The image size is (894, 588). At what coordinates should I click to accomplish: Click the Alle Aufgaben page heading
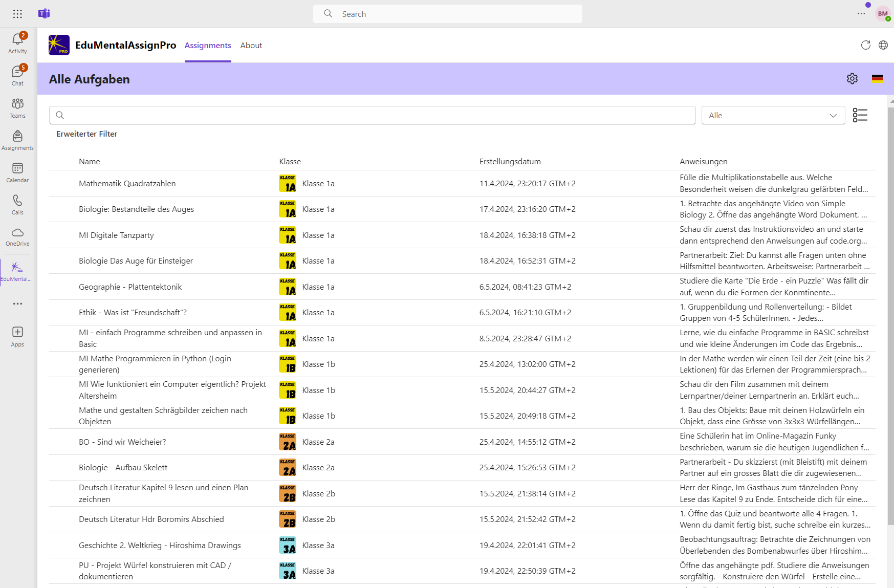[x=90, y=79]
